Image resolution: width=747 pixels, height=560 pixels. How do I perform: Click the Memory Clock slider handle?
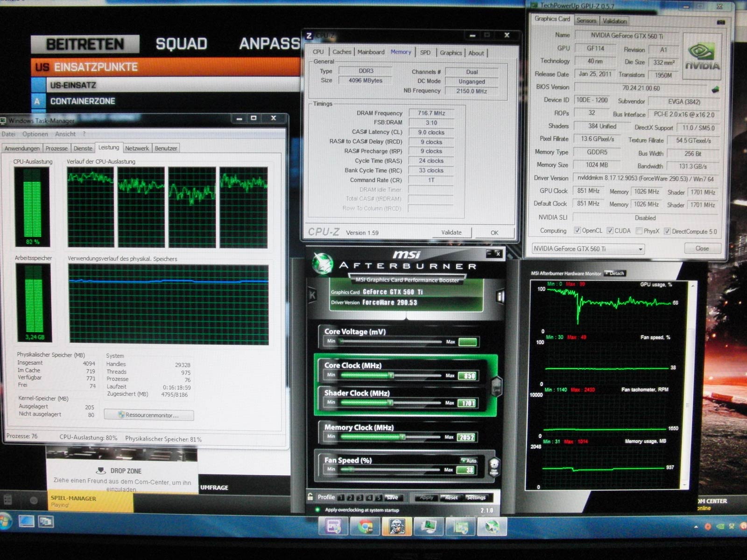(402, 437)
